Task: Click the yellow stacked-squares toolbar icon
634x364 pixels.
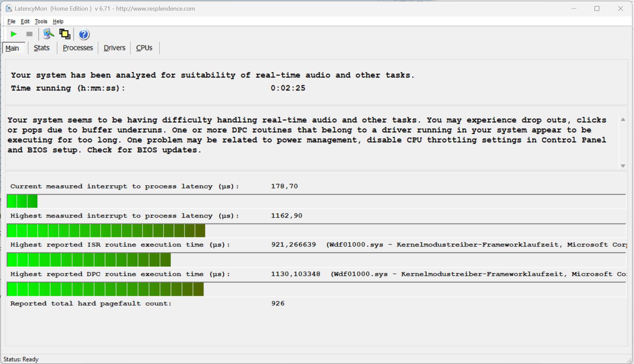Action: pos(65,34)
